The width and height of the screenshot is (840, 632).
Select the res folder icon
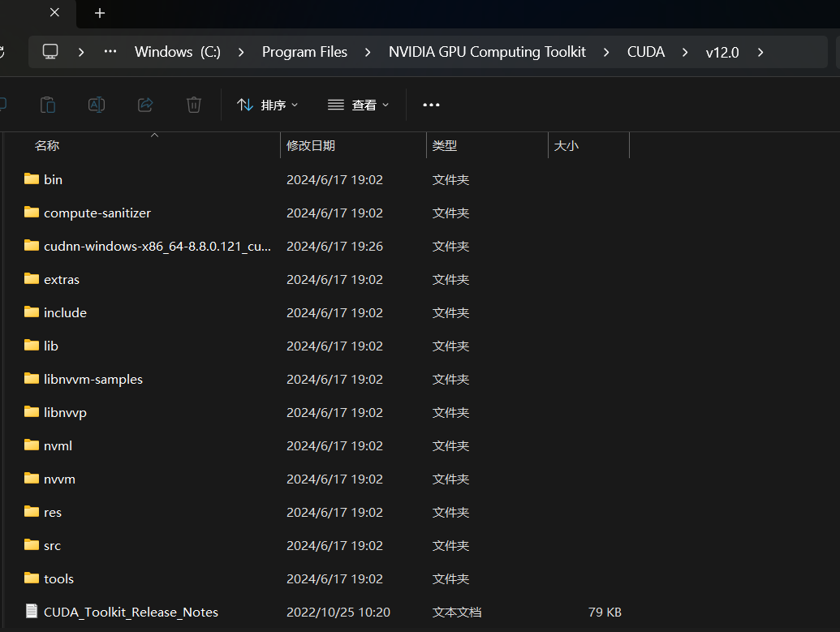(x=32, y=511)
